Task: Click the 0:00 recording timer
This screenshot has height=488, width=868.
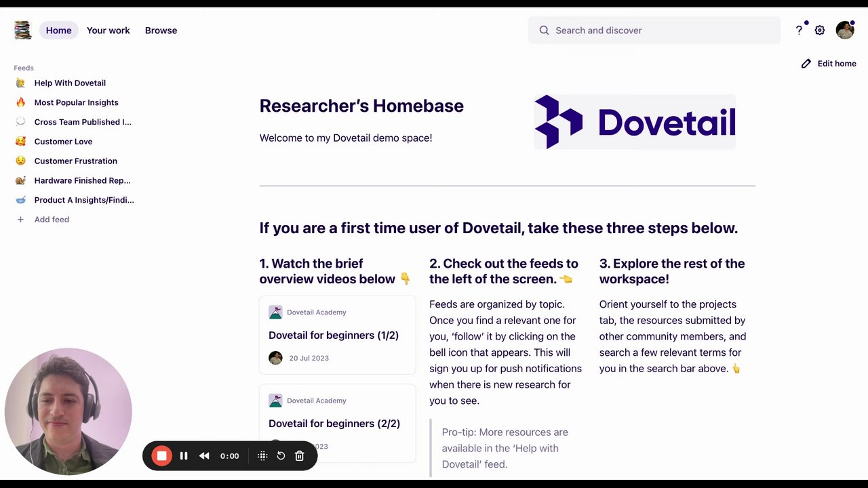Action: (230, 456)
